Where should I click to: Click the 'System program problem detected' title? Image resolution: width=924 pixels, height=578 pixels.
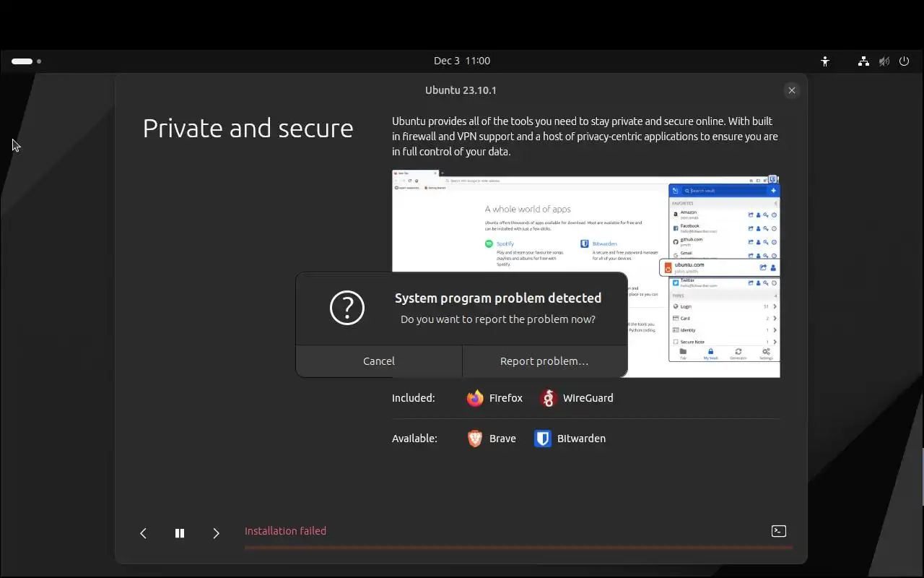click(498, 298)
